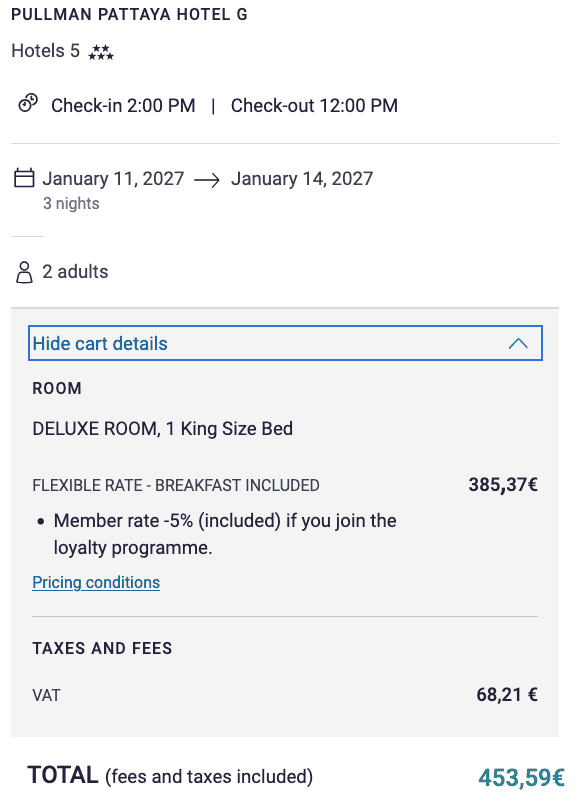Click the DELUXE ROOM king bed selection

coord(161,428)
